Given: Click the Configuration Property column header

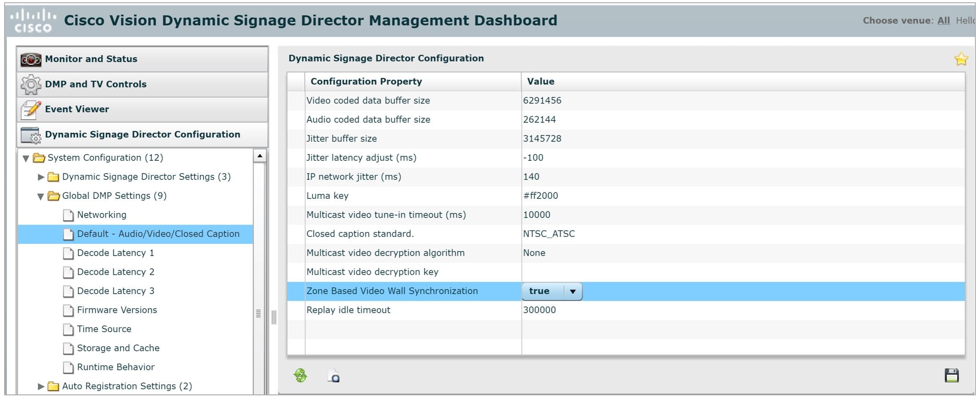Looking at the screenshot, I should pyautogui.click(x=413, y=82).
